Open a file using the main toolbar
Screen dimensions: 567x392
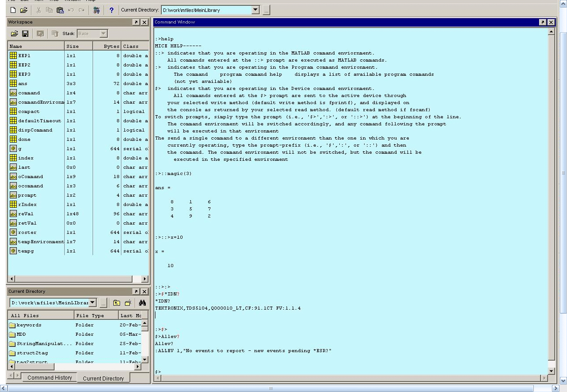24,10
